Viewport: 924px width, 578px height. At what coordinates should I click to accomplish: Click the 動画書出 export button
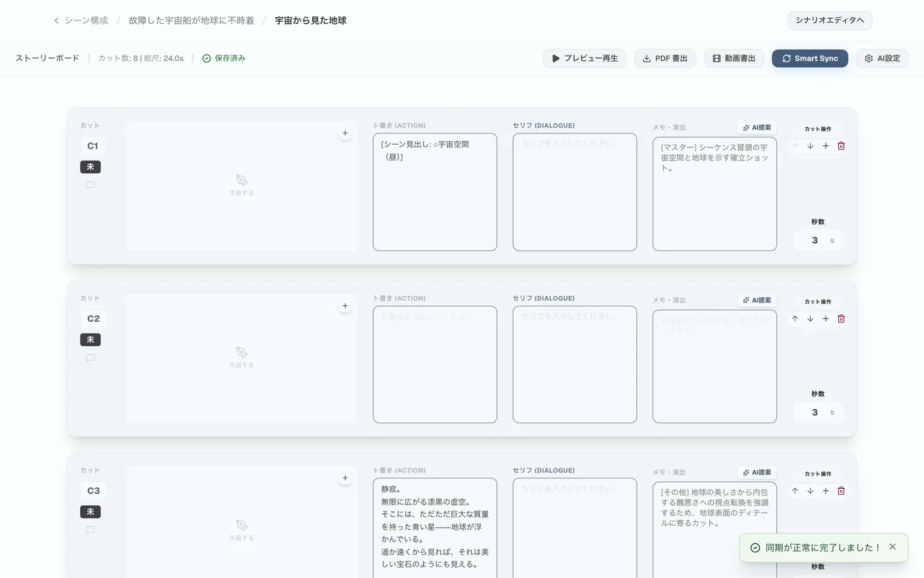(x=734, y=58)
